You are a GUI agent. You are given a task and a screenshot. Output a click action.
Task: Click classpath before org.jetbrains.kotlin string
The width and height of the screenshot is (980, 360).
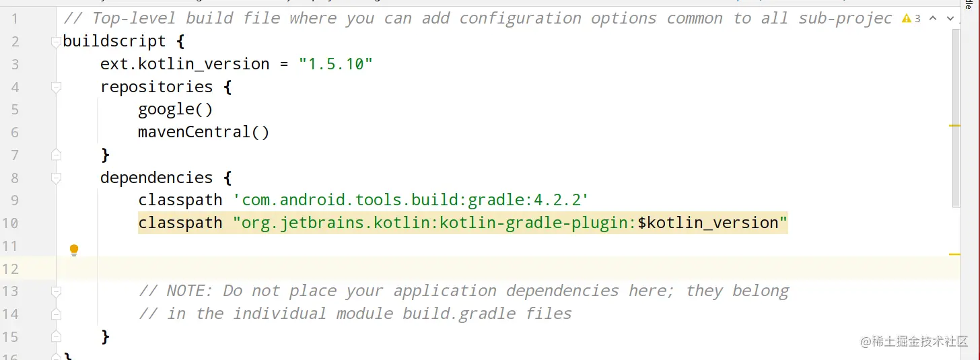click(180, 223)
